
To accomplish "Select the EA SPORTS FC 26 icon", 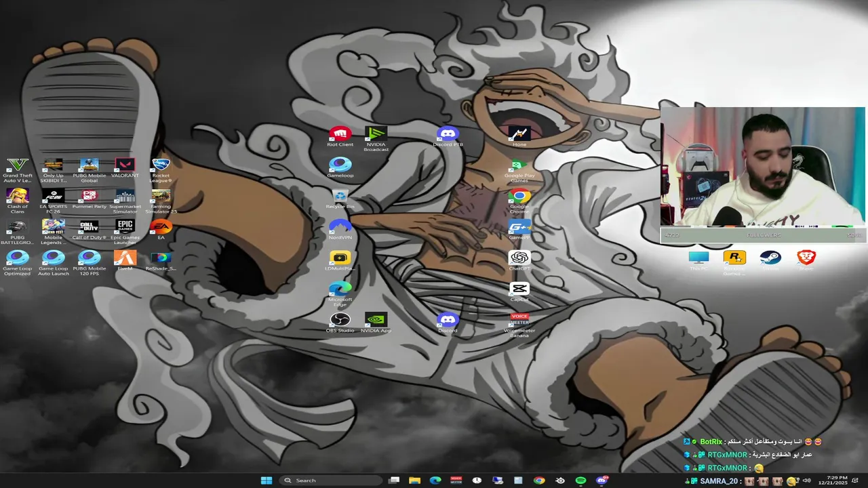I will click(x=53, y=201).
